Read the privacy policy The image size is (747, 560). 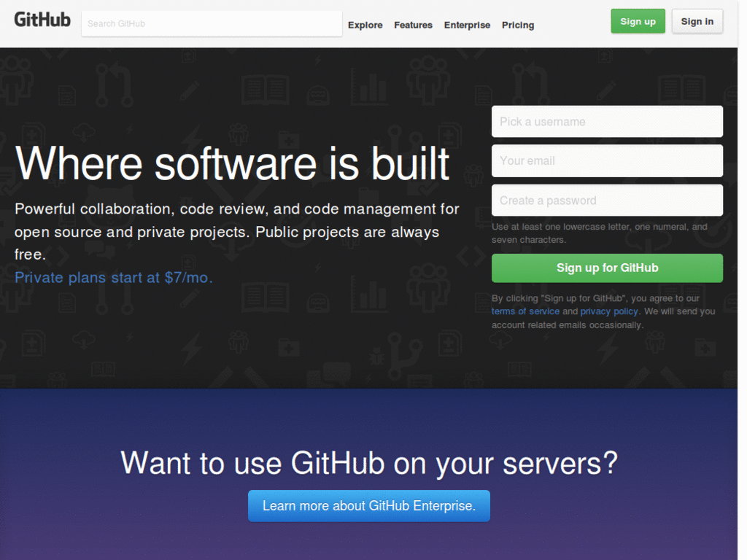pos(609,311)
